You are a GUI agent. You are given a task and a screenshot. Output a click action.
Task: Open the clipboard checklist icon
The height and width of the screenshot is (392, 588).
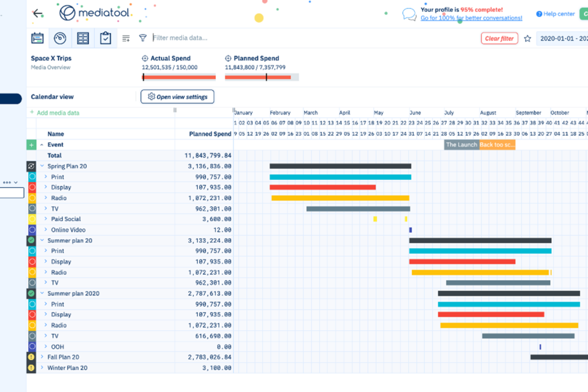[105, 38]
